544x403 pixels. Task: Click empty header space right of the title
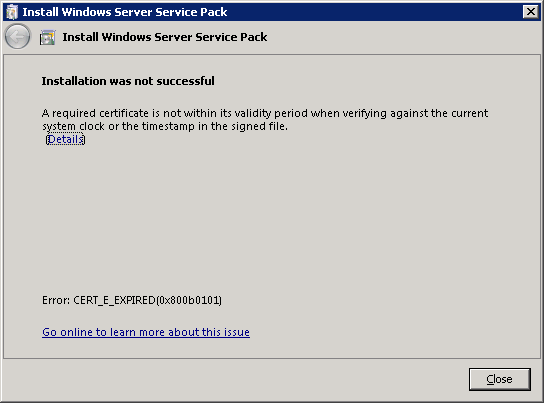tap(402, 37)
